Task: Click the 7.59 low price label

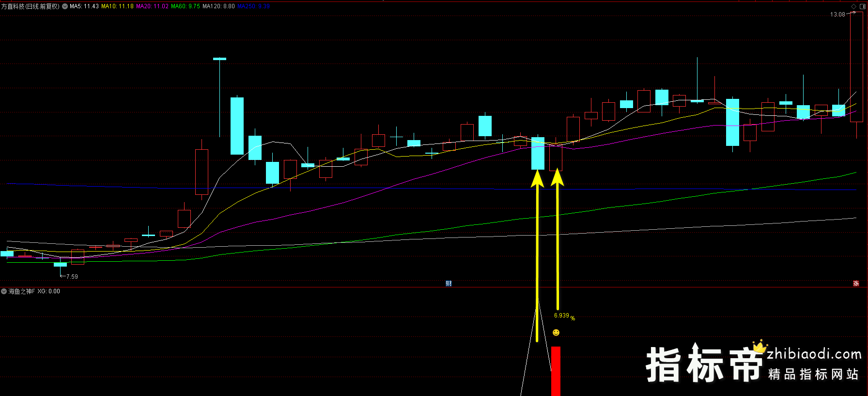Action: point(72,277)
